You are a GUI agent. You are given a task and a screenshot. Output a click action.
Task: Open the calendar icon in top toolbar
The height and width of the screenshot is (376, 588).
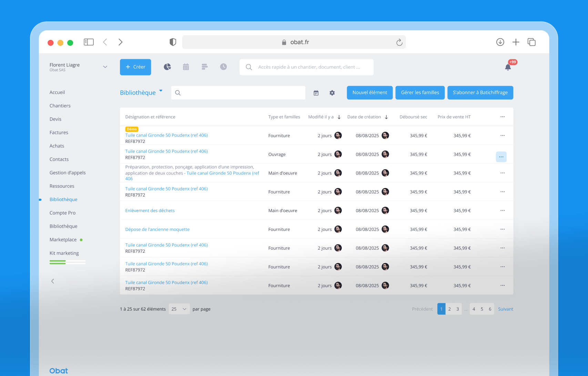[186, 67]
